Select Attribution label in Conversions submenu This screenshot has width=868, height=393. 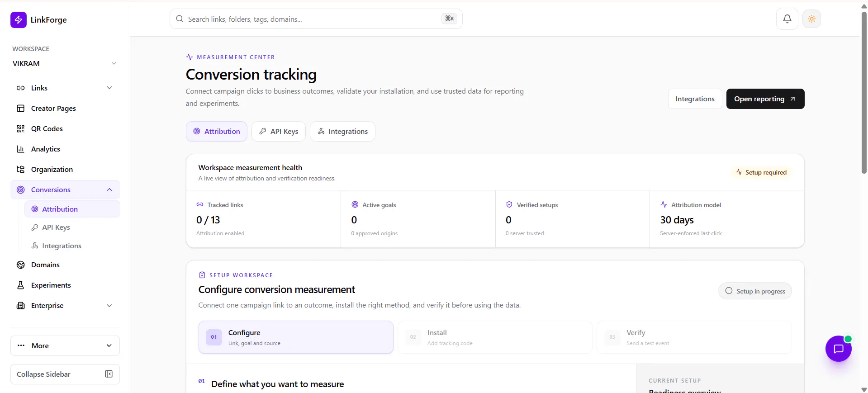[60, 209]
